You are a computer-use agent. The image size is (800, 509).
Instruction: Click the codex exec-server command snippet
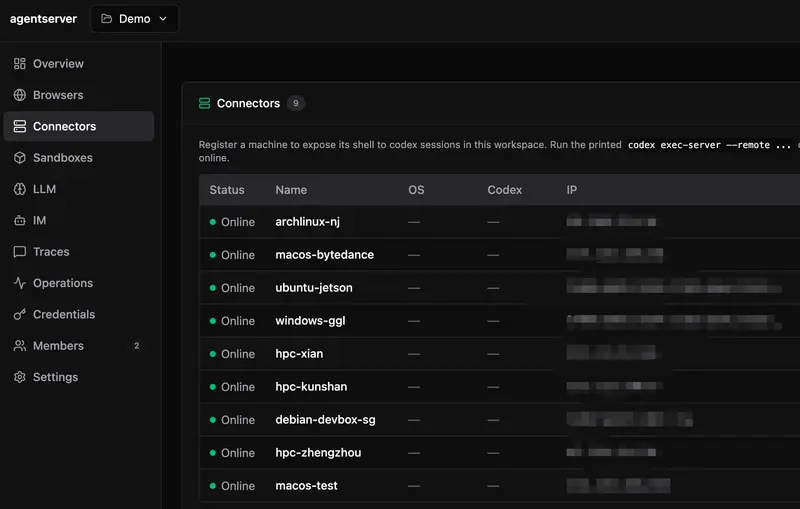[x=709, y=145]
